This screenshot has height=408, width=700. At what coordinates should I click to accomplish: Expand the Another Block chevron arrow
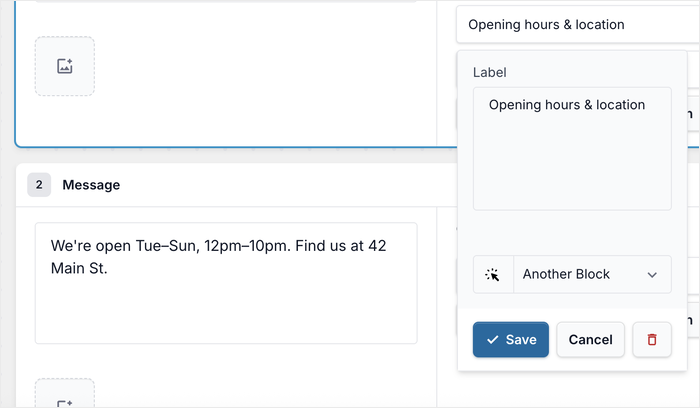click(x=652, y=275)
